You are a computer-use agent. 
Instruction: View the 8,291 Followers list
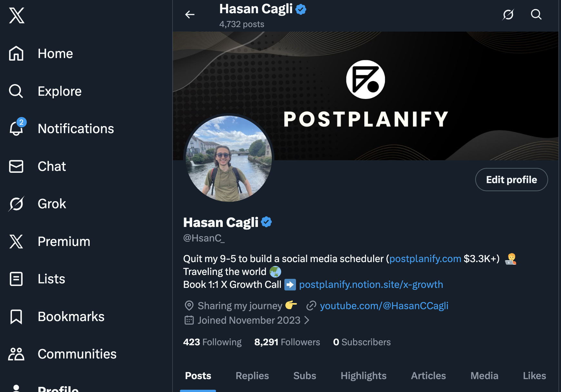(x=287, y=342)
